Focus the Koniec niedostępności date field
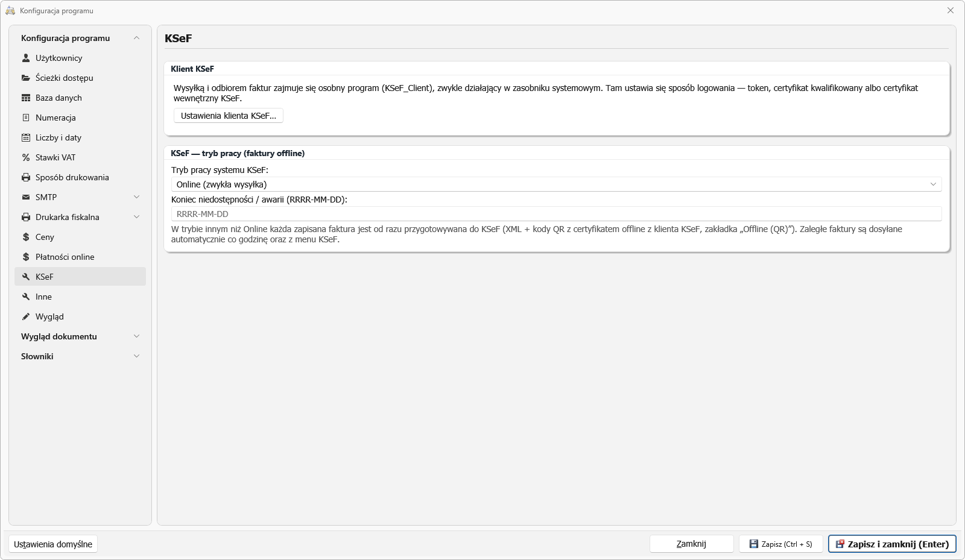This screenshot has height=560, width=965. (556, 214)
